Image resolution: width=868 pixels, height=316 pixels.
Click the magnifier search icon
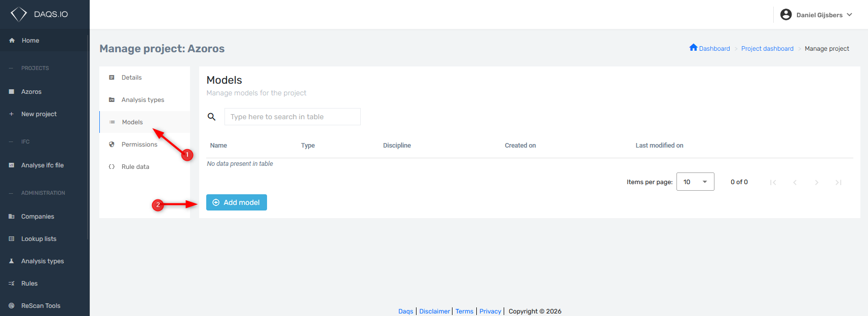point(212,117)
